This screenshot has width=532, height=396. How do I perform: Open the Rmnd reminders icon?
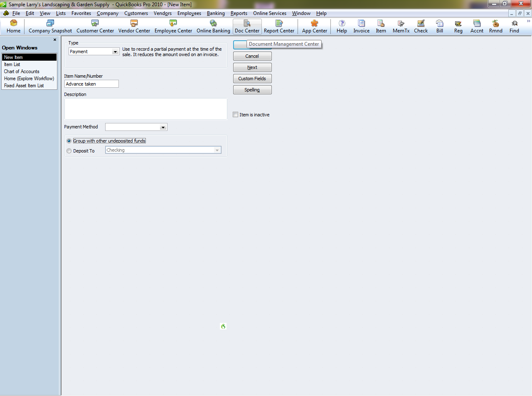(496, 27)
